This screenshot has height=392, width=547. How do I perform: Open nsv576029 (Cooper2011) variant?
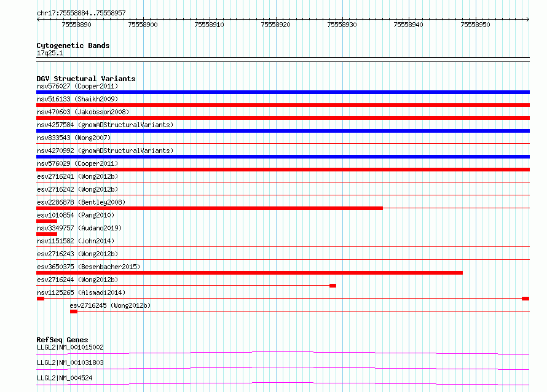click(77, 163)
